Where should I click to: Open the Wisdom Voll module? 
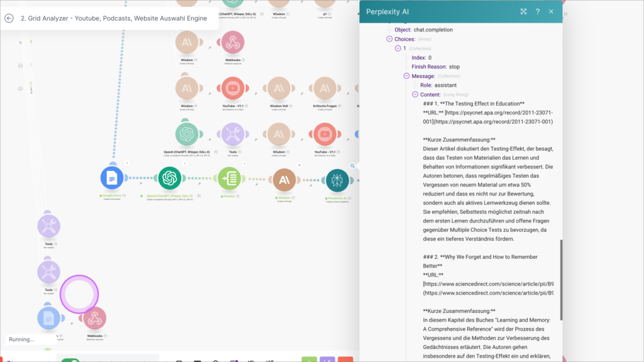click(x=279, y=88)
